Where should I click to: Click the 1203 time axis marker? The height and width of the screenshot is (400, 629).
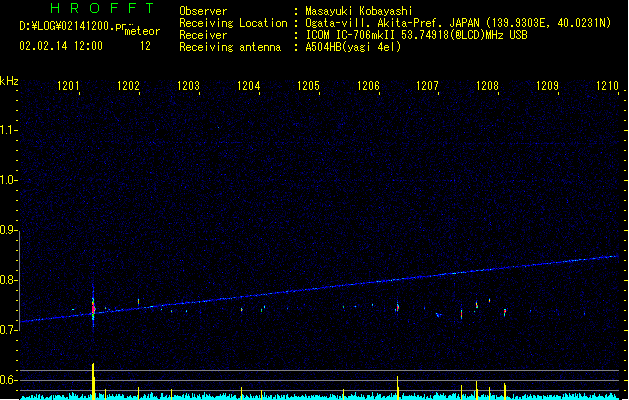pyautogui.click(x=189, y=85)
